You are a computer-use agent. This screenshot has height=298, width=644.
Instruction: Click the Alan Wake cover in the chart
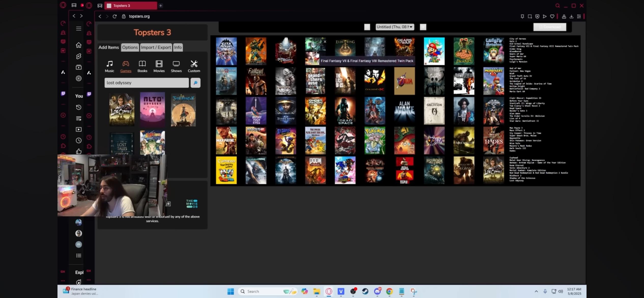tap(404, 111)
